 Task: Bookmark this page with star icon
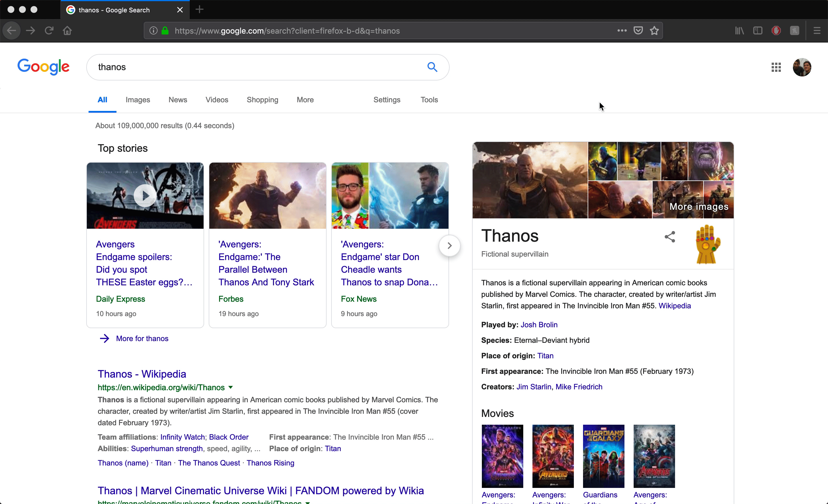point(654,31)
